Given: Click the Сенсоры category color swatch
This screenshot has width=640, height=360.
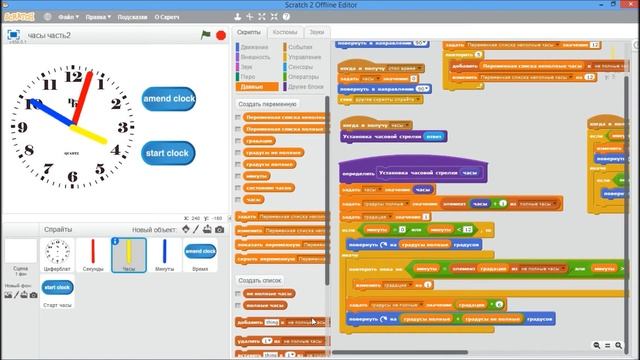Looking at the screenshot, I should pyautogui.click(x=285, y=67).
